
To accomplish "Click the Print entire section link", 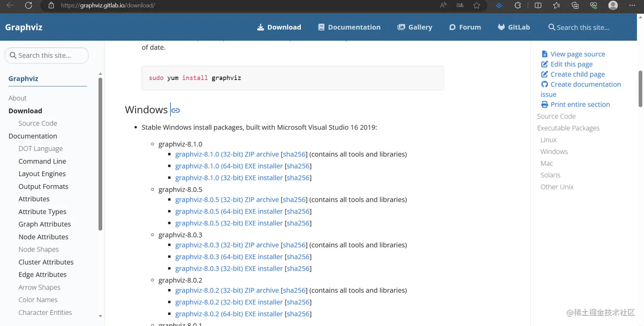I will [x=580, y=105].
